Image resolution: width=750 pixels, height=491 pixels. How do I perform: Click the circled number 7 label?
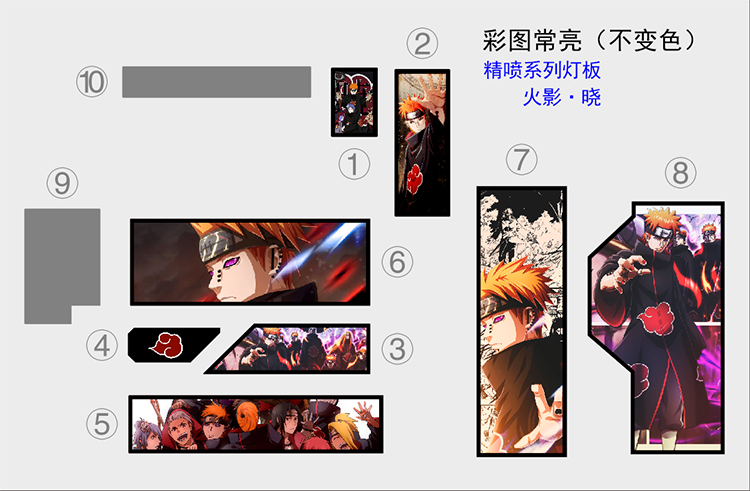(521, 160)
